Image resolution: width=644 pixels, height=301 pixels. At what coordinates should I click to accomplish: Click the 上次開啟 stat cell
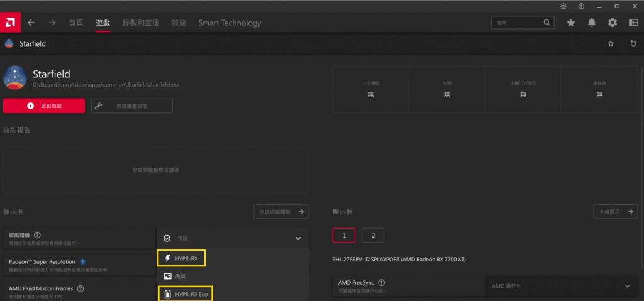pyautogui.click(x=370, y=89)
